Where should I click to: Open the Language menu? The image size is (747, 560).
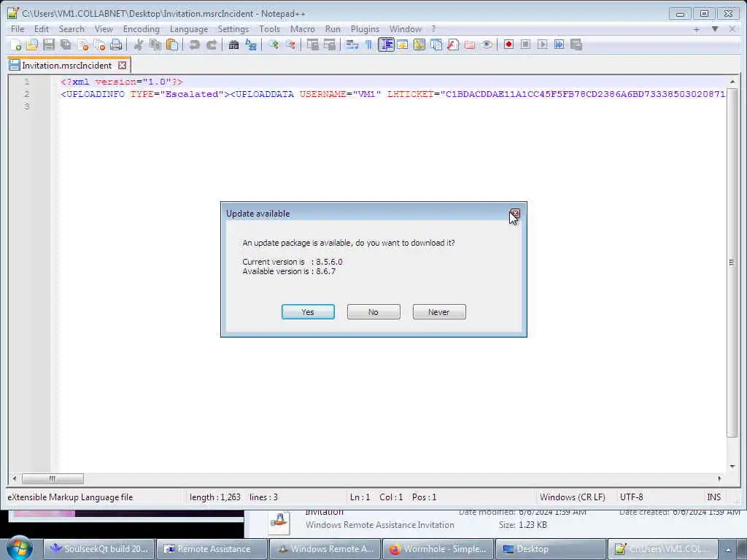(x=189, y=29)
